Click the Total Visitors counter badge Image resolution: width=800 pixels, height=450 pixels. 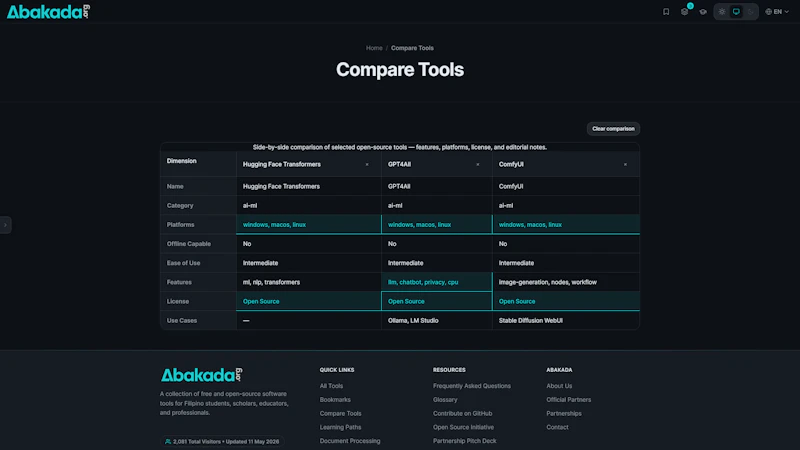[x=222, y=442]
